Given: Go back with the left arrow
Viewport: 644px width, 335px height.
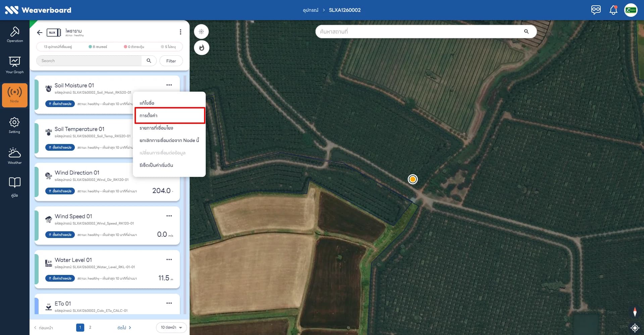Looking at the screenshot, I should coord(40,33).
